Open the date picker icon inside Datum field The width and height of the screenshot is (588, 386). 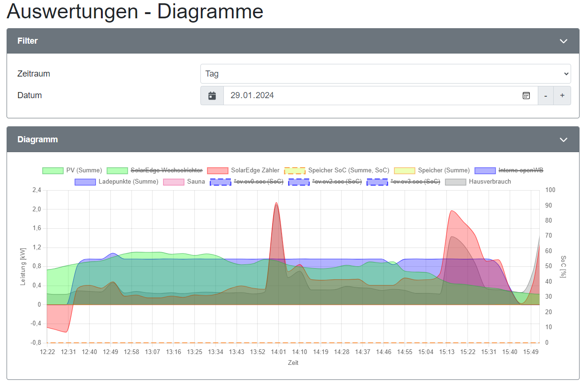(526, 96)
